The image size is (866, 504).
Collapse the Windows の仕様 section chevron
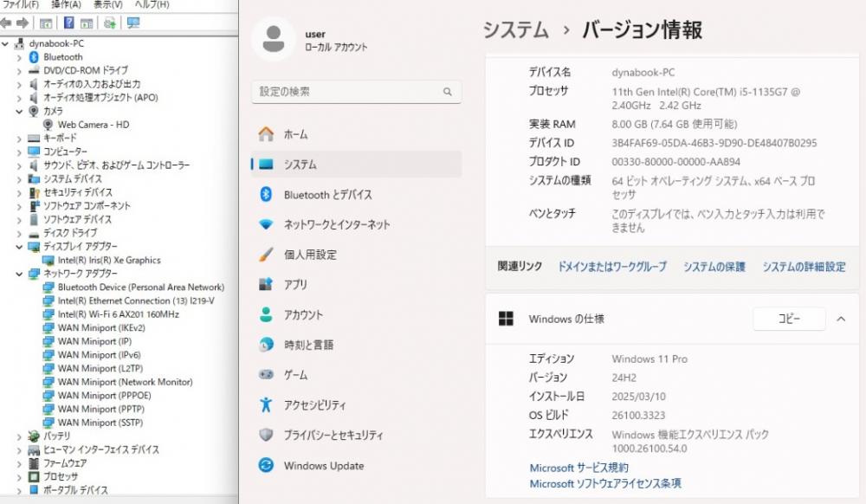pyautogui.click(x=841, y=319)
